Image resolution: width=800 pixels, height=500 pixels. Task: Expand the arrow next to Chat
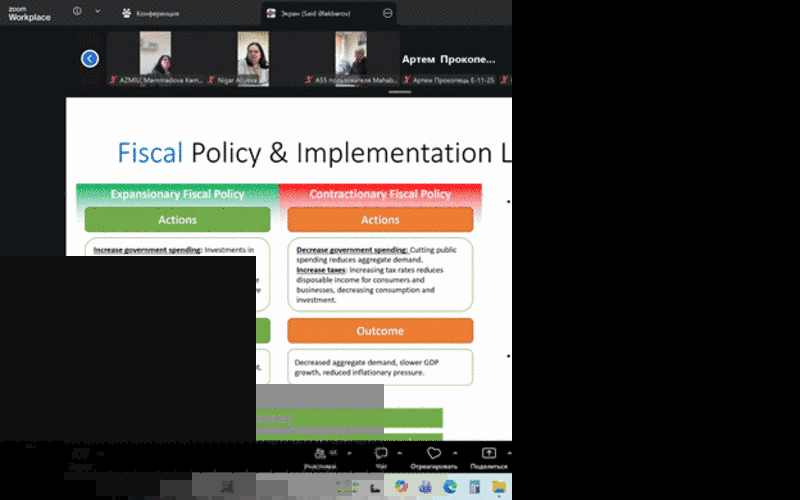tap(399, 451)
